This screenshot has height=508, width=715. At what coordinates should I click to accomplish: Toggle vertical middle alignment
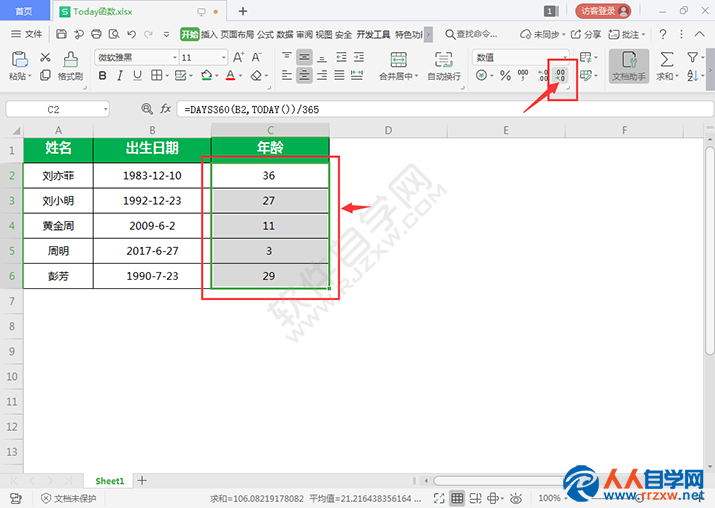pos(304,57)
